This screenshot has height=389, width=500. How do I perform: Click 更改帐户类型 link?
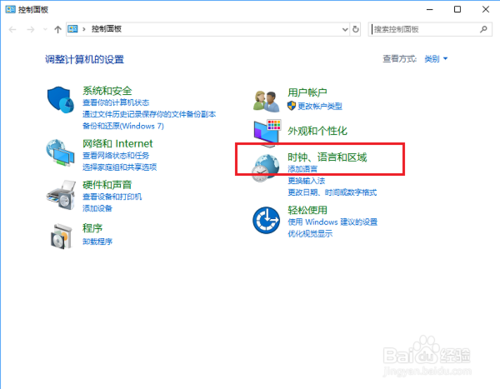click(x=320, y=106)
